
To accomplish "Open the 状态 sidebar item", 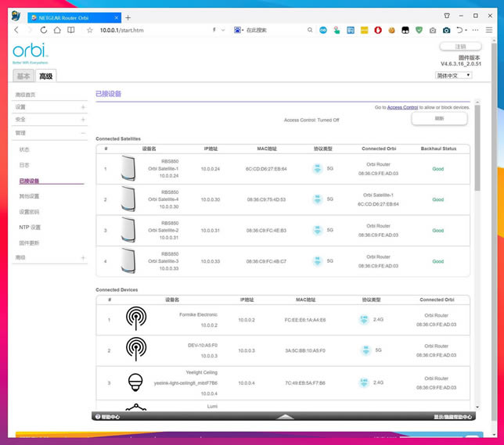I will [x=24, y=149].
